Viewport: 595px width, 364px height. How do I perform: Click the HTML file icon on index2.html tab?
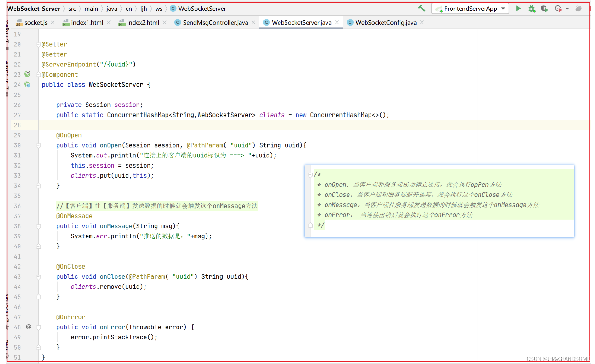[x=122, y=22]
